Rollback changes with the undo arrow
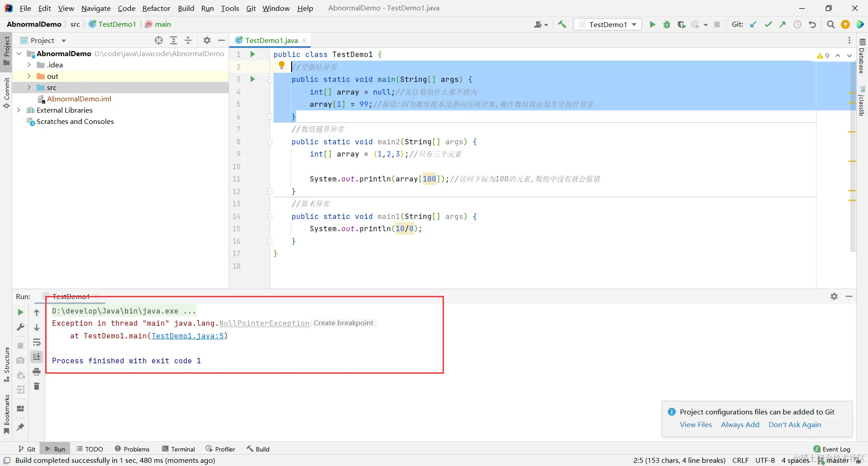868x466 pixels. [x=812, y=24]
